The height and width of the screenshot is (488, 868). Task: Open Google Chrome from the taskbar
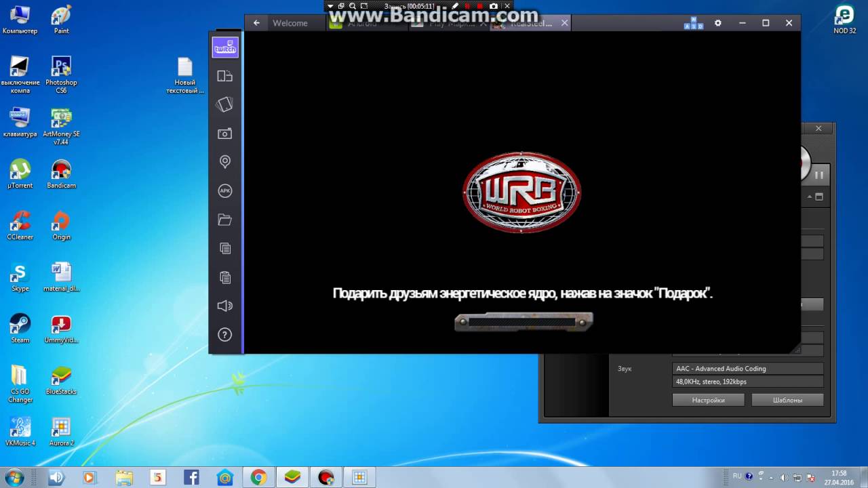pyautogui.click(x=258, y=477)
